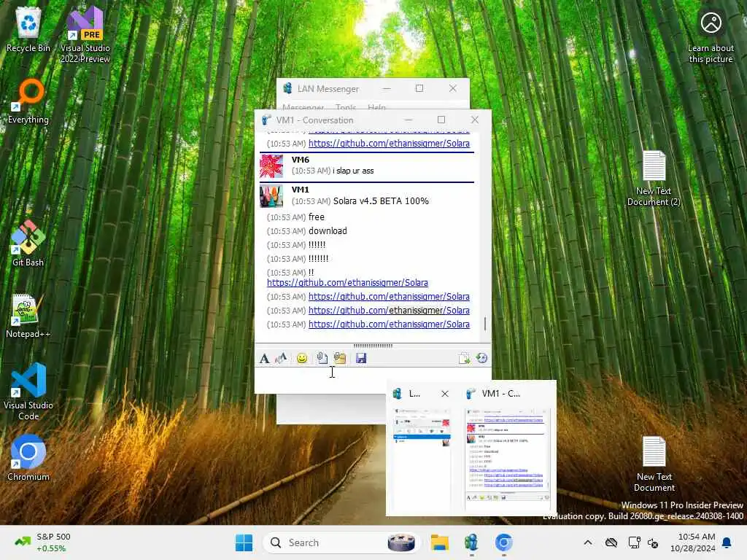Viewport: 747px width, 560px height.
Task: Select the VM1 conversation preview thumbnail
Action: point(508,459)
